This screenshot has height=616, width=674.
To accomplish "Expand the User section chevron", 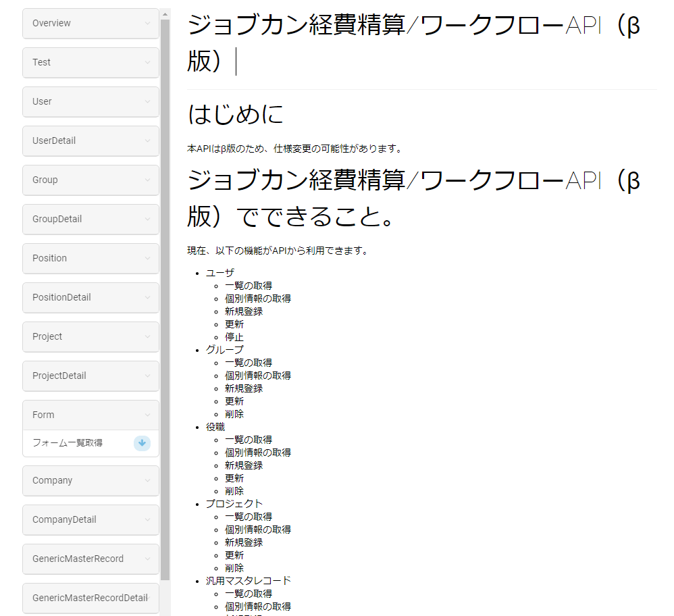I will click(147, 101).
